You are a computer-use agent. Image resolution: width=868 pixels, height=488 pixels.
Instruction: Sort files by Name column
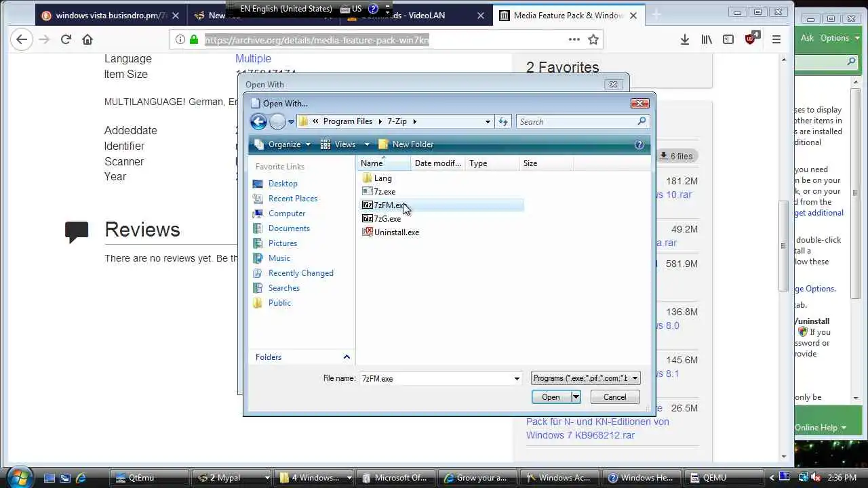point(384,163)
